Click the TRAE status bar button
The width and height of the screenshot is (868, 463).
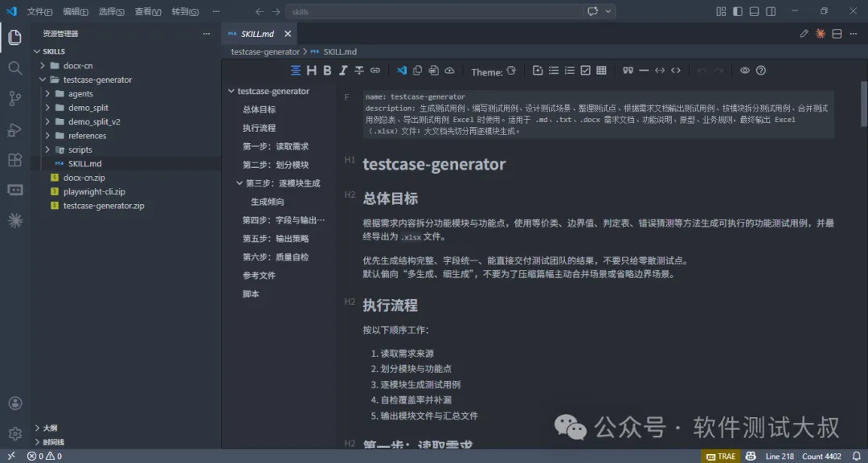coord(721,457)
